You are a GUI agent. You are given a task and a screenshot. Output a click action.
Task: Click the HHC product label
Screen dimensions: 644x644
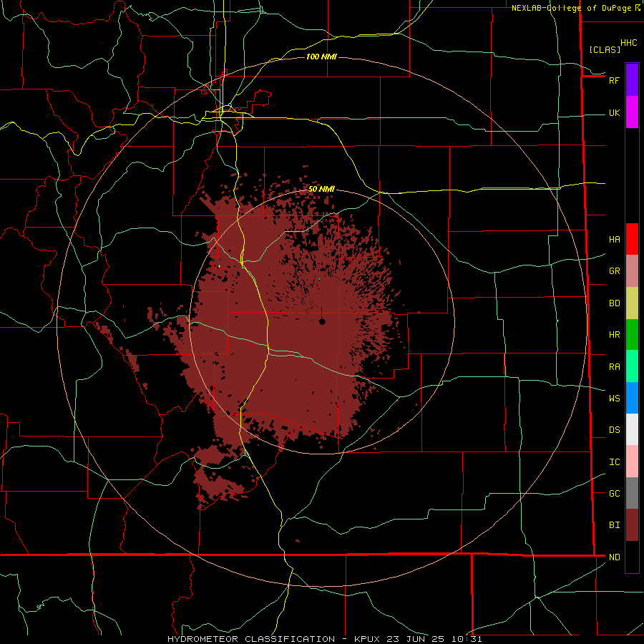point(628,42)
